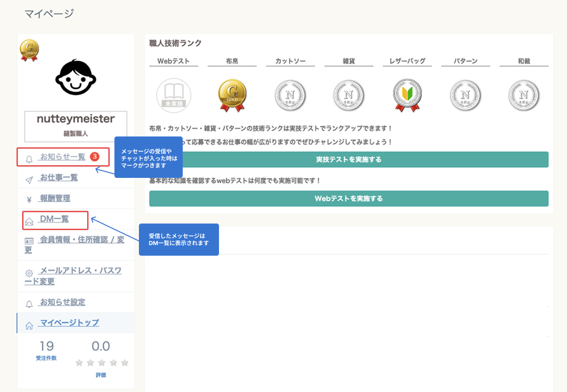
Task: Click the 実技テストを実施する button
Action: [349, 160]
